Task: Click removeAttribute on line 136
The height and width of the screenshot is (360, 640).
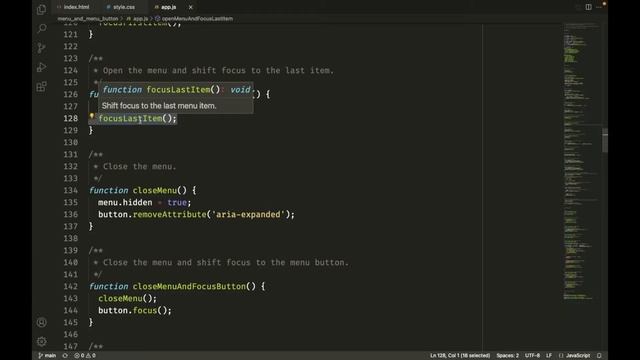Action: (x=170, y=214)
